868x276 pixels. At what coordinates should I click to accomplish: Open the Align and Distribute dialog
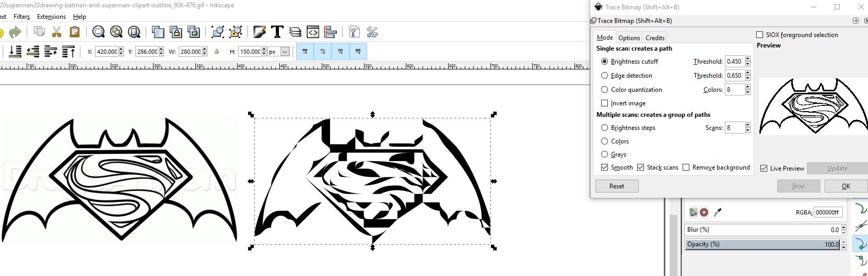pyautogui.click(x=331, y=32)
